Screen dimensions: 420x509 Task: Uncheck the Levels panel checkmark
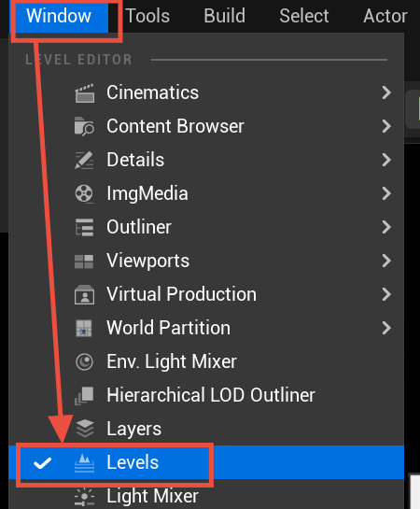pos(43,463)
